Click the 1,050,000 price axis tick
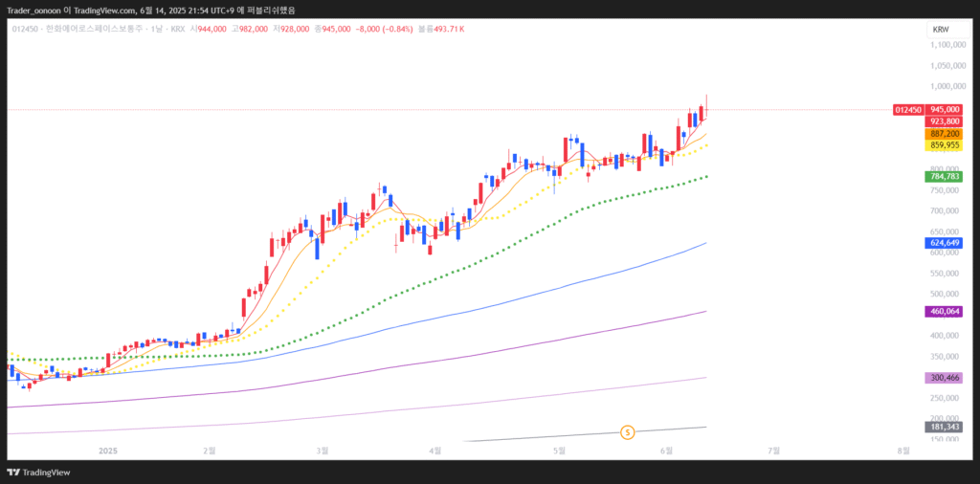 point(947,66)
